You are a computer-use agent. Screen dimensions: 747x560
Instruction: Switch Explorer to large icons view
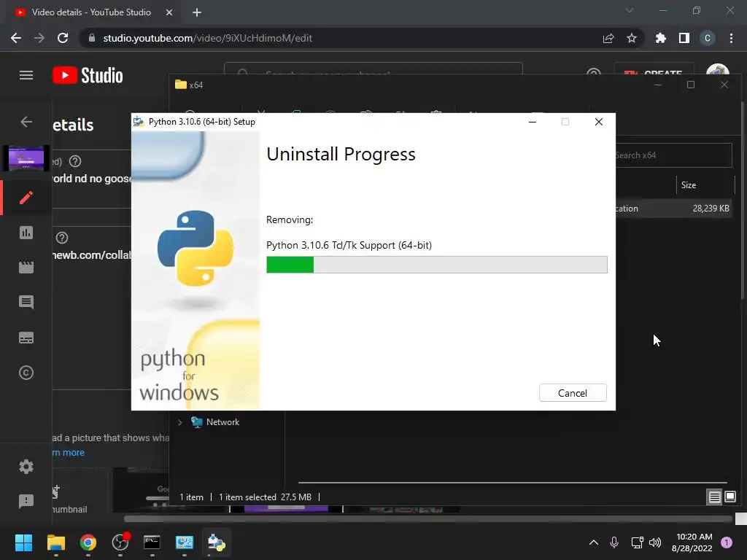pyautogui.click(x=729, y=497)
